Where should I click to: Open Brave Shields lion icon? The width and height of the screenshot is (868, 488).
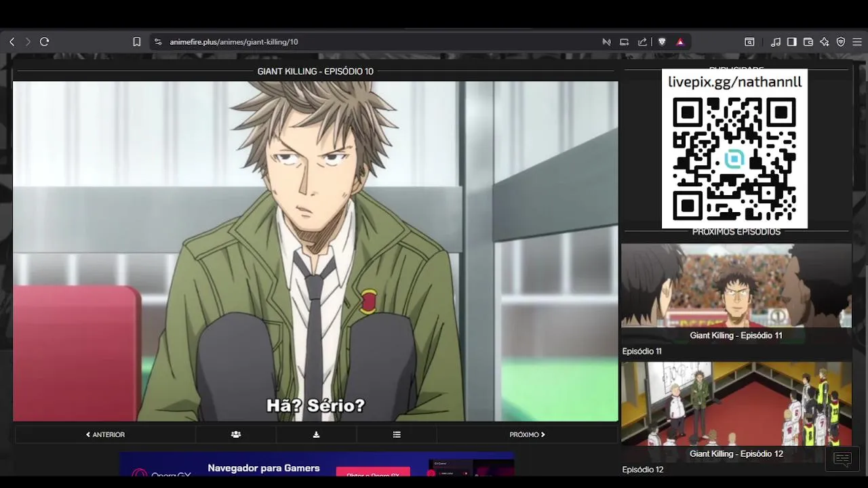pos(662,42)
